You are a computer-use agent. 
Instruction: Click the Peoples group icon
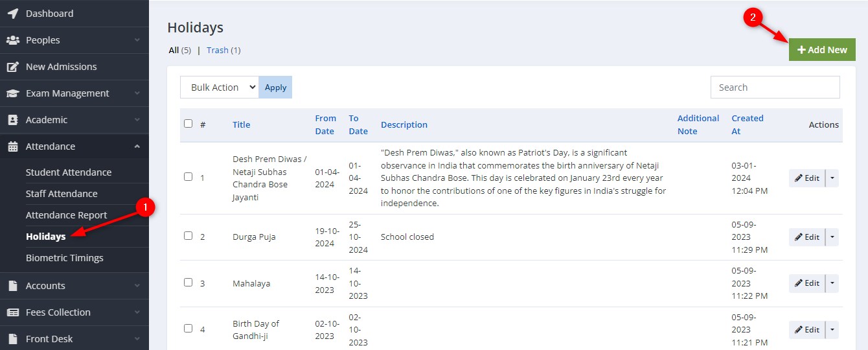(12, 40)
